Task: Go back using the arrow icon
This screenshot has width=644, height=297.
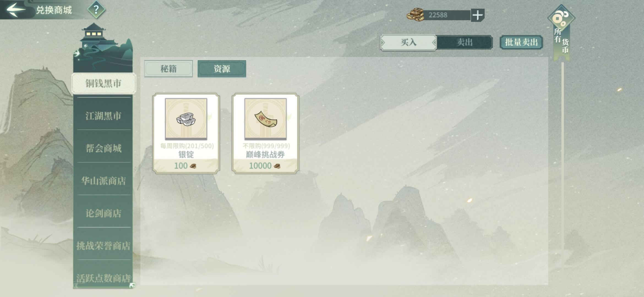Action: point(16,9)
